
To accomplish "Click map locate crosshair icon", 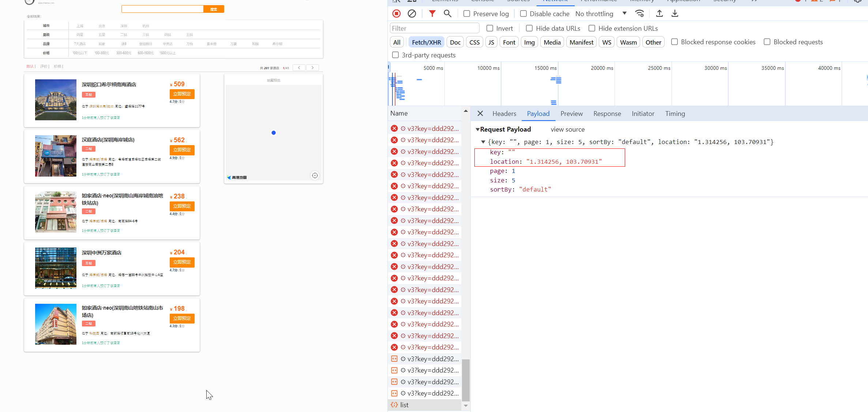I will [315, 175].
